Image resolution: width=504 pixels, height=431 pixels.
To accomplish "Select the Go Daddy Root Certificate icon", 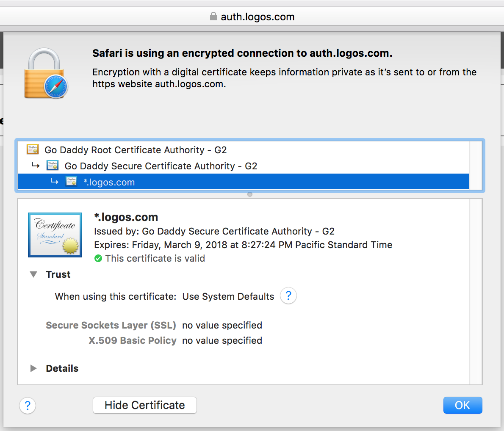I will 33,149.
